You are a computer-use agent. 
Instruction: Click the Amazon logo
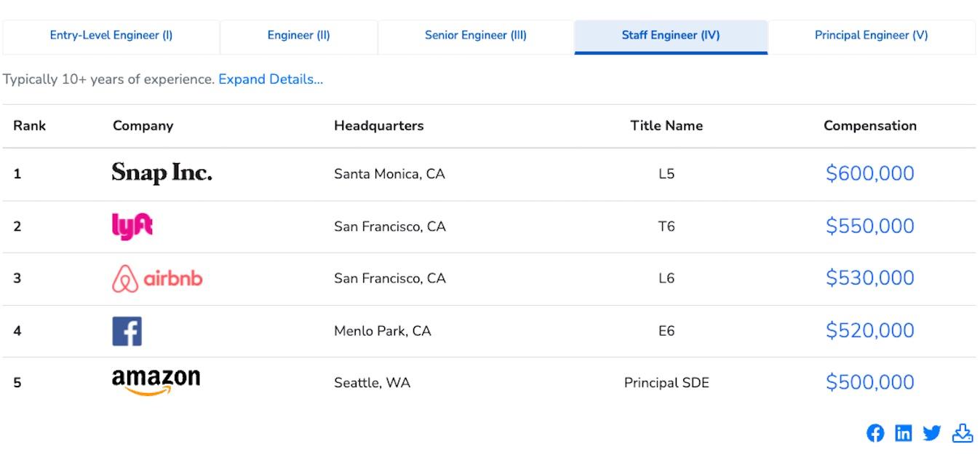tap(156, 381)
